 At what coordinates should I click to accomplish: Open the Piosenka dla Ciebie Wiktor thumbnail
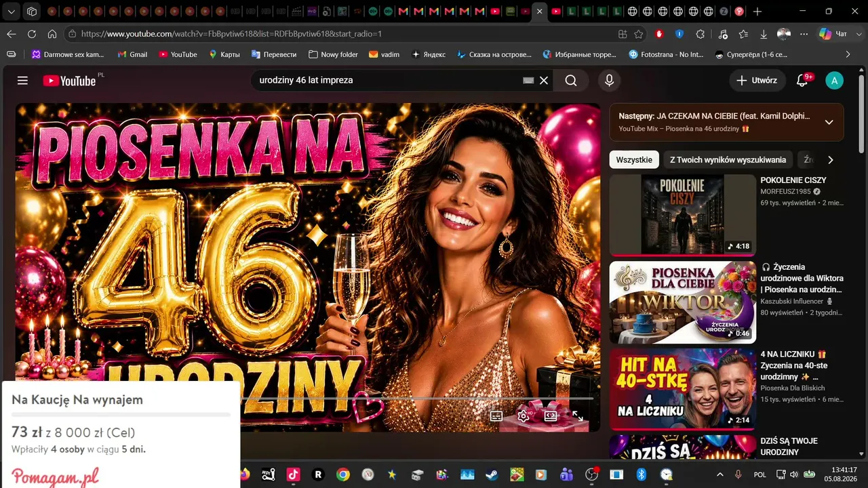click(x=683, y=302)
